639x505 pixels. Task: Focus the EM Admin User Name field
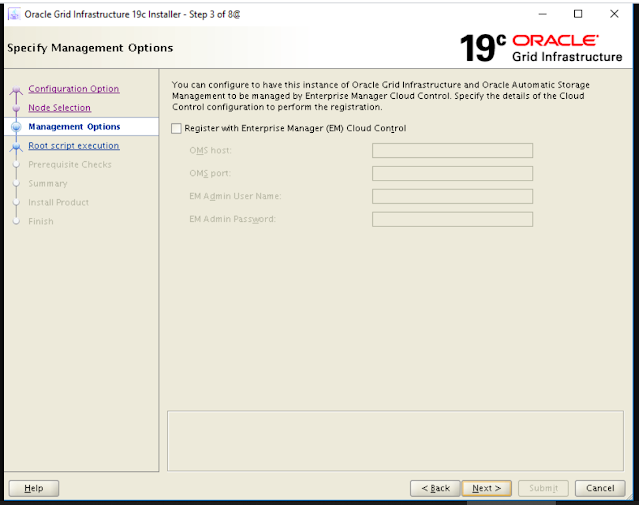click(x=452, y=196)
